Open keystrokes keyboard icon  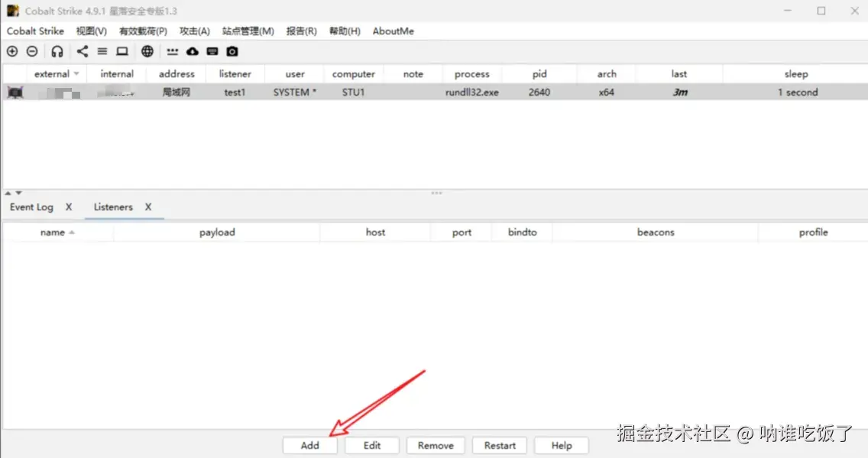pyautogui.click(x=212, y=51)
